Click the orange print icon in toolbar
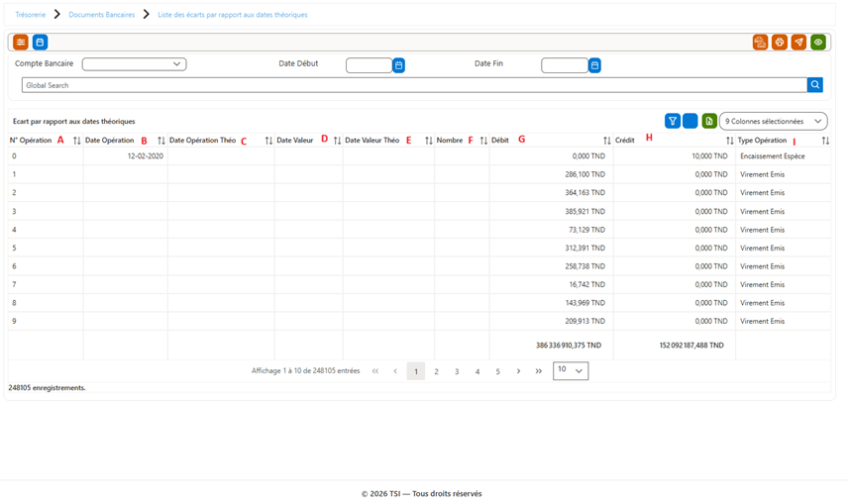The width and height of the screenshot is (849, 504). pos(779,43)
